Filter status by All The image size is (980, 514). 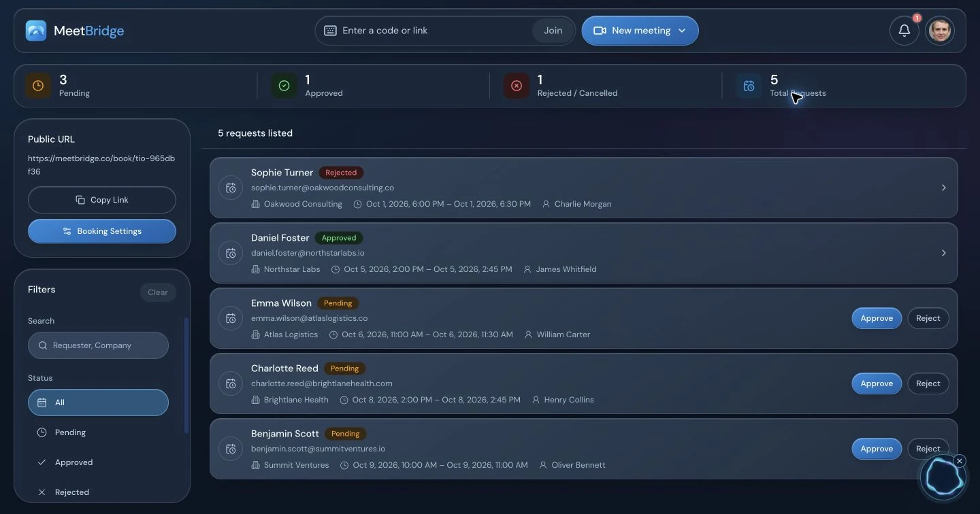98,402
